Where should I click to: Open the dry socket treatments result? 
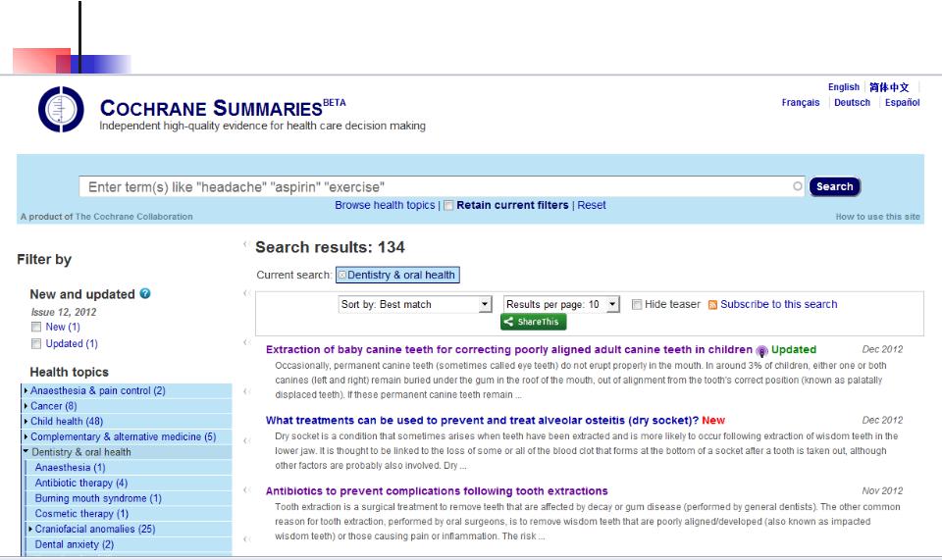pos(483,420)
